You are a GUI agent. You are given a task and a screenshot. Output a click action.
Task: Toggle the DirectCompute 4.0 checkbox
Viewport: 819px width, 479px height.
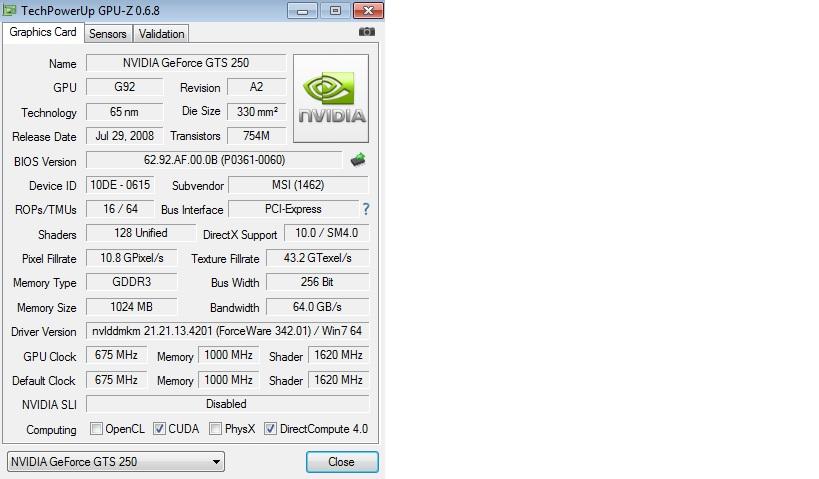point(270,429)
